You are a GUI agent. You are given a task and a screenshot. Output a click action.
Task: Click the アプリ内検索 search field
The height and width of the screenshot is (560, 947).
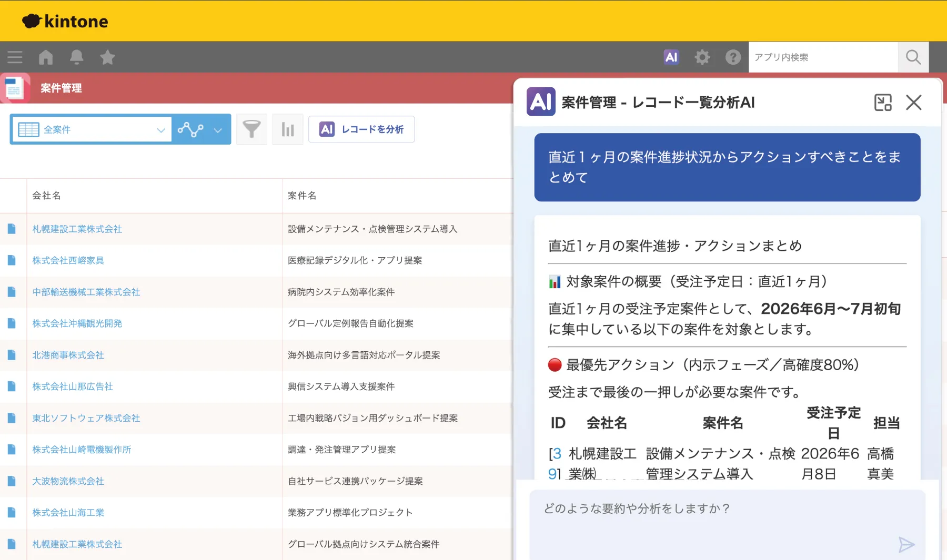[x=823, y=57]
